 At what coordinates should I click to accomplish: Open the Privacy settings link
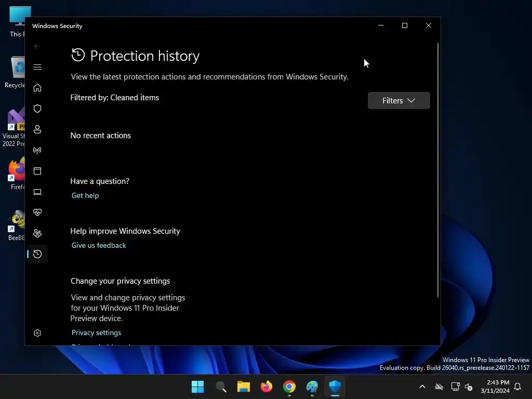tap(96, 332)
